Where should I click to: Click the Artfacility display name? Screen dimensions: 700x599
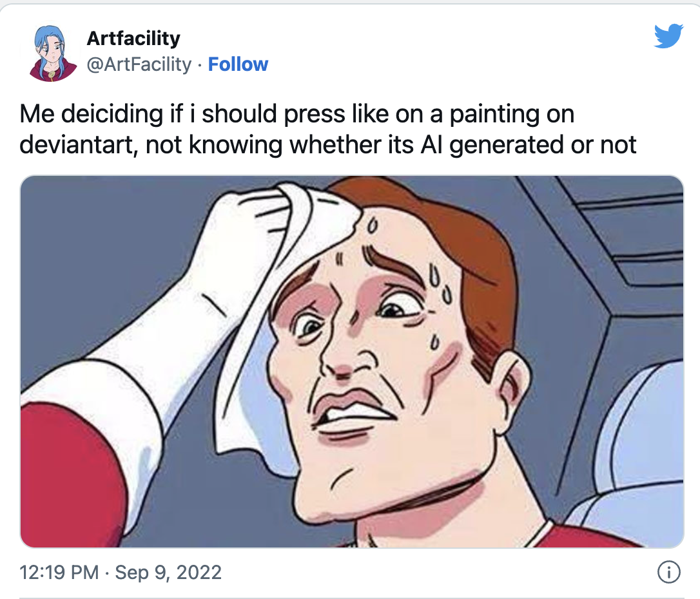133,39
